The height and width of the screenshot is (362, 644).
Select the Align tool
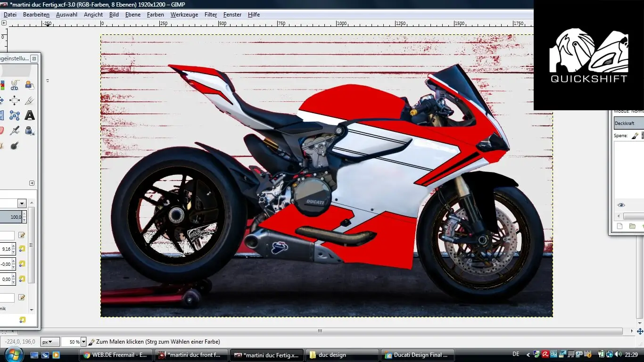14,100
